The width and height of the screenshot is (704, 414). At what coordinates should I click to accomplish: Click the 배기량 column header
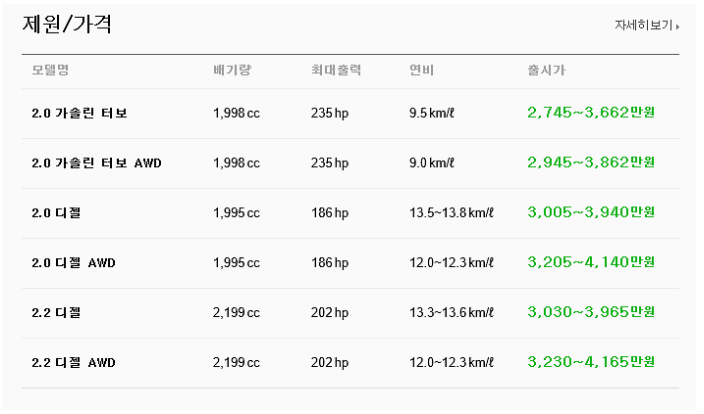pyautogui.click(x=232, y=70)
